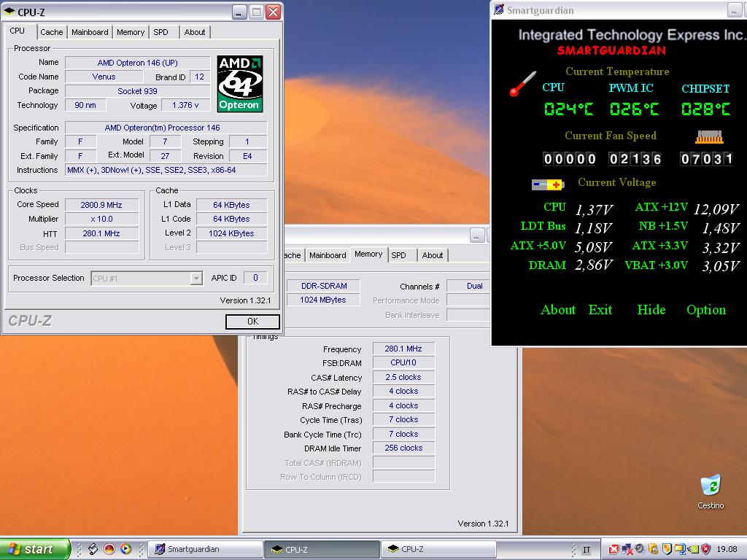The width and height of the screenshot is (747, 560).
Task: Click the '1.376 v' voltage value
Action: coord(186,105)
